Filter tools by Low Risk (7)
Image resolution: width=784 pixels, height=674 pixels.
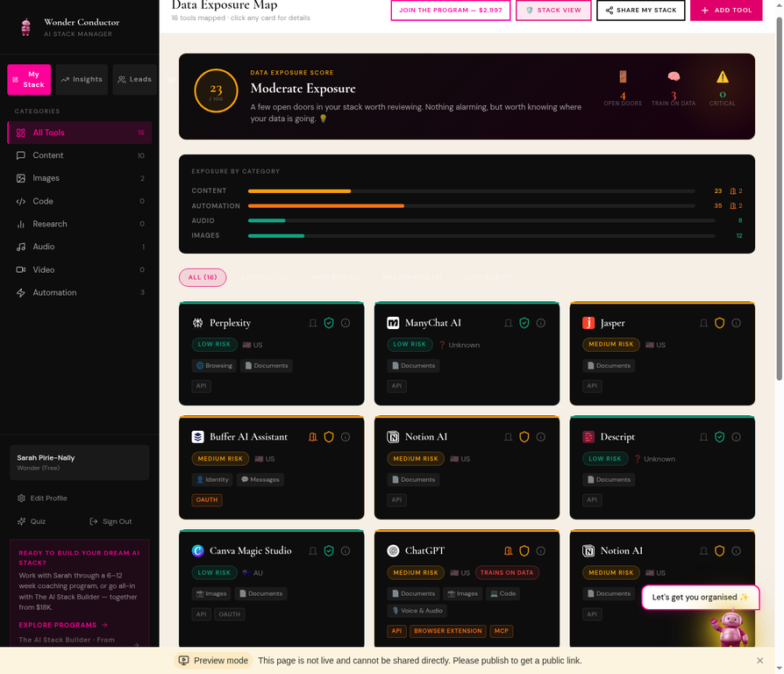coord(489,277)
